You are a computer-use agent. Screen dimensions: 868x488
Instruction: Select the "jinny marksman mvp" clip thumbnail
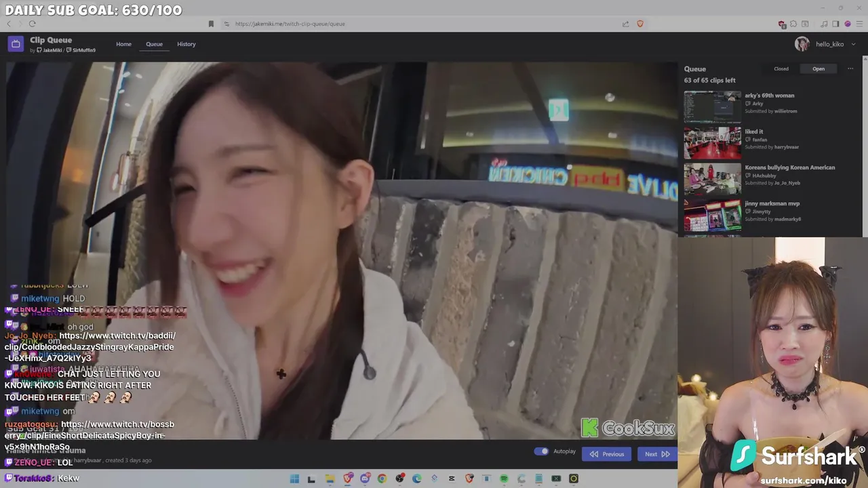pos(712,214)
